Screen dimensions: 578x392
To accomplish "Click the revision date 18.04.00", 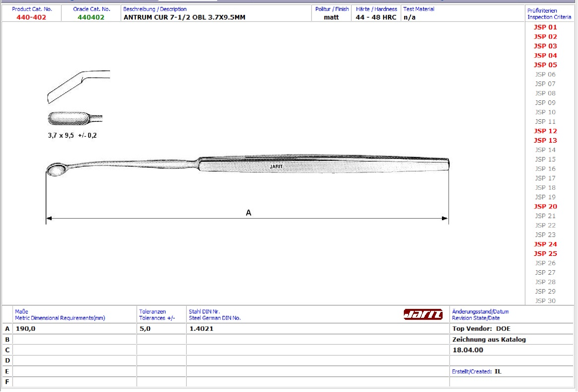I will pos(468,350).
